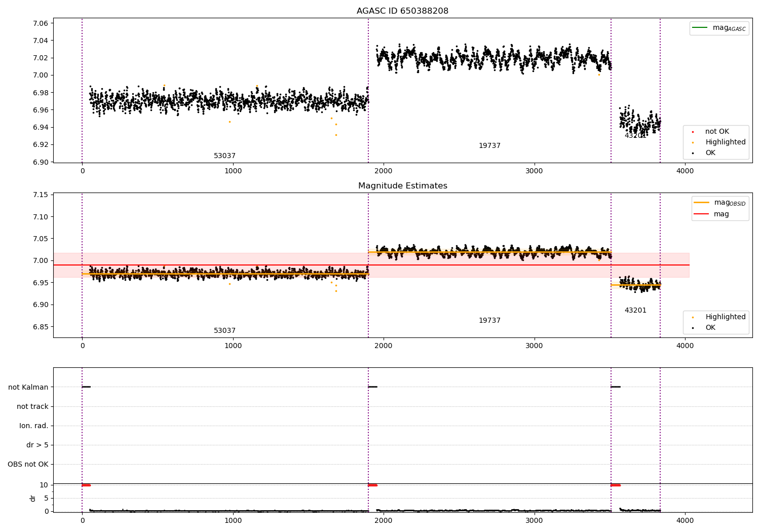Viewport: 760px width, 532px height.
Task: Click the y tick 7.04 in top plot
Action: pos(41,41)
